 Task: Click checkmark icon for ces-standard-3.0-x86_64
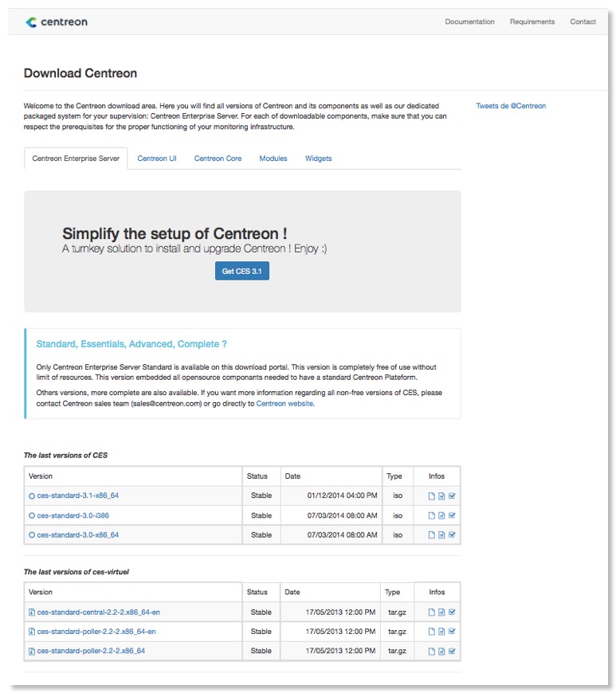[x=452, y=534]
